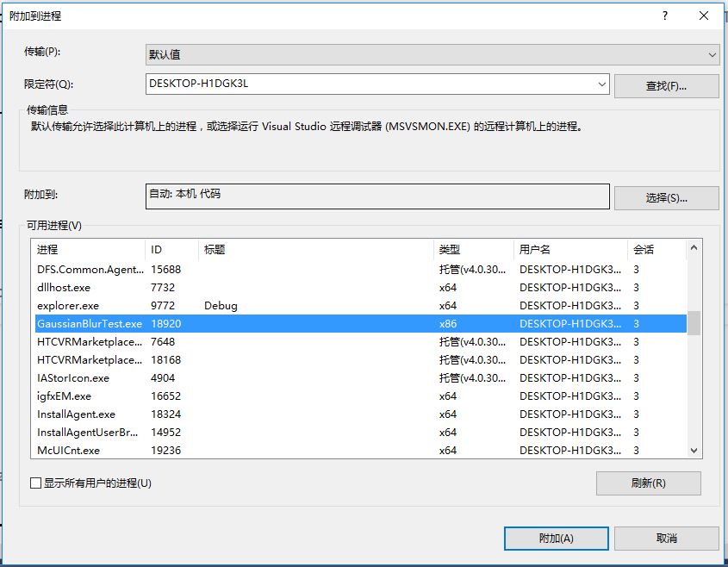Select the dllhost.exe process
This screenshot has height=567, width=728.
tap(361, 288)
